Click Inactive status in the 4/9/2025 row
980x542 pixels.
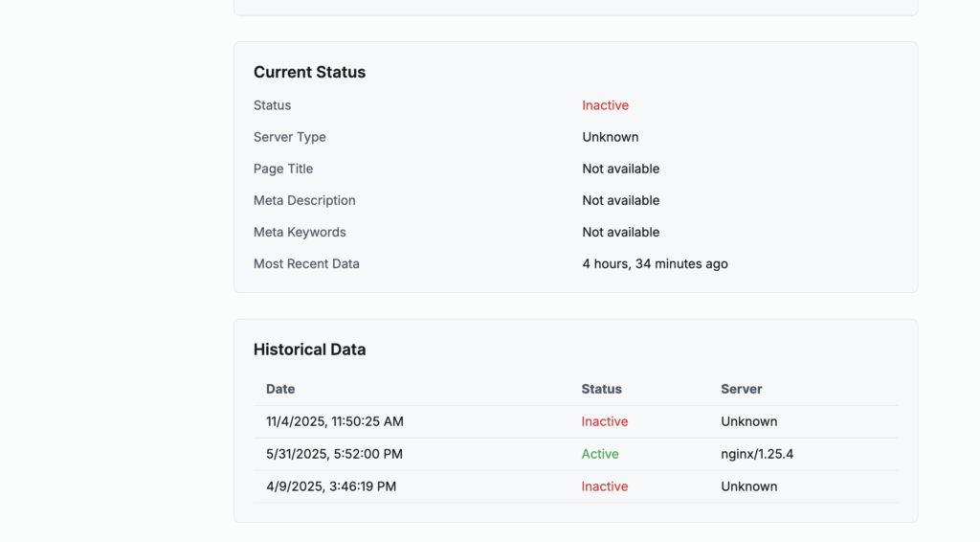point(605,486)
